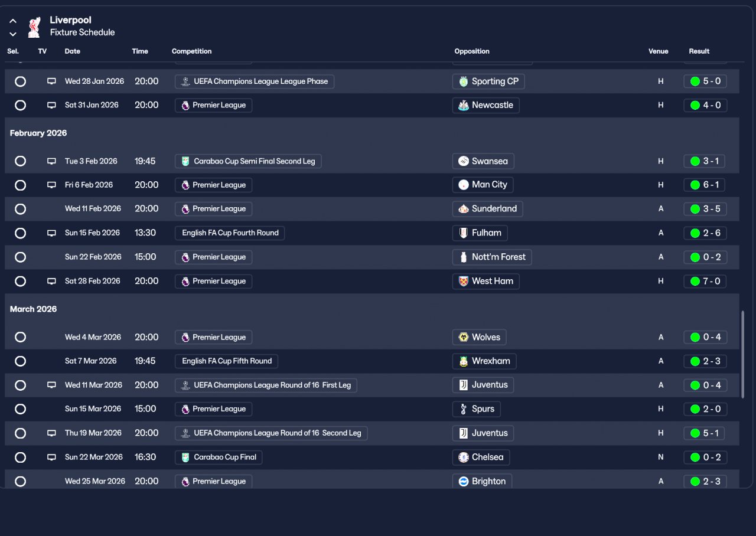756x536 pixels.
Task: Click the Carabao Cup logo in the Semi Final row
Action: tap(185, 161)
